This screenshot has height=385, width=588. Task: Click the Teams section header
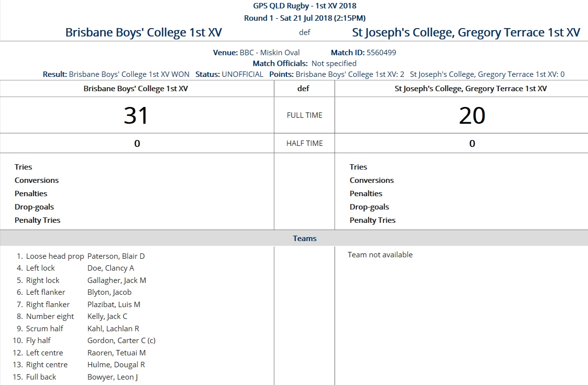pos(304,239)
